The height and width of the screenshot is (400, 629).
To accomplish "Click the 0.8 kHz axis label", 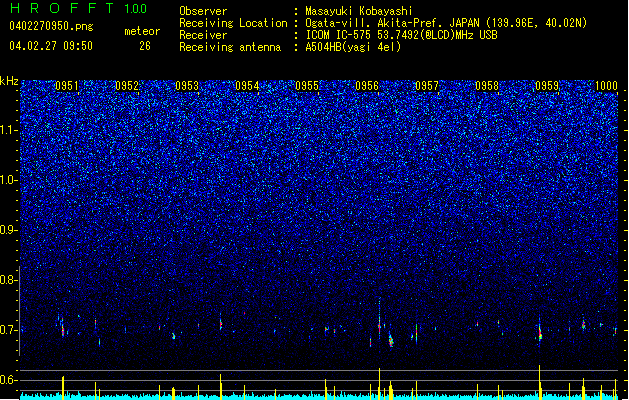I will [x=8, y=280].
